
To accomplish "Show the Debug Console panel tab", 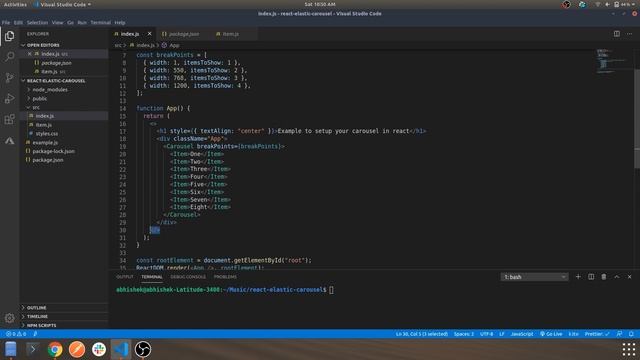I will [x=188, y=277].
